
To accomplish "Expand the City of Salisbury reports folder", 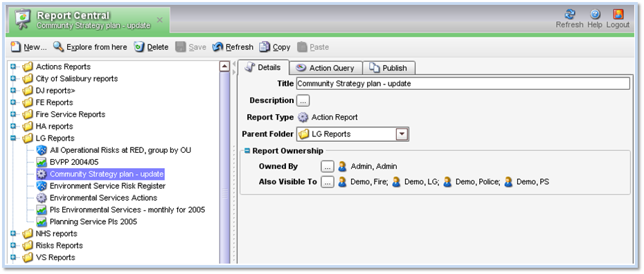I will click(13, 78).
